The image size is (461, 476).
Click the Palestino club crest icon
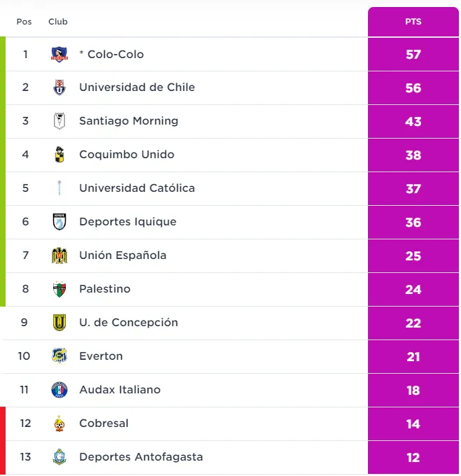(x=59, y=289)
